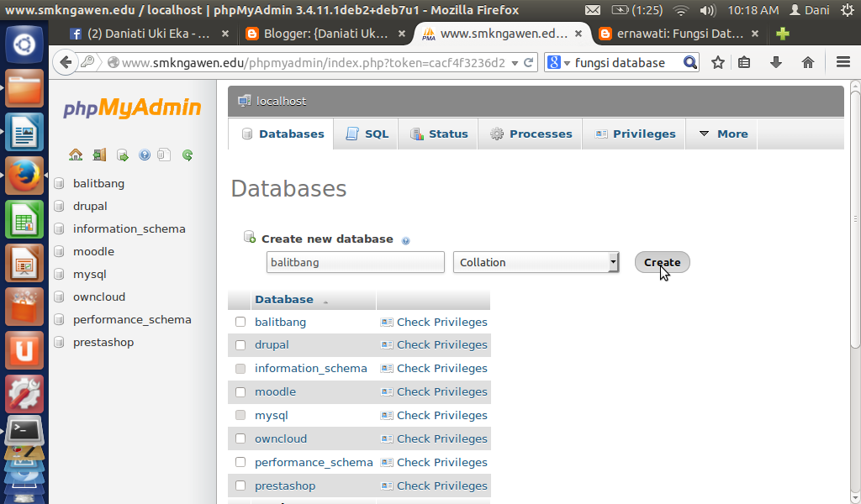The width and height of the screenshot is (861, 504).
Task: Check the owncloud database checkbox
Action: 240,438
